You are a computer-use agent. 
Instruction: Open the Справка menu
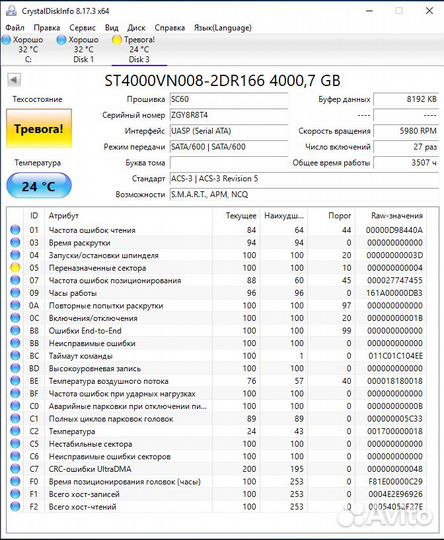point(169,28)
